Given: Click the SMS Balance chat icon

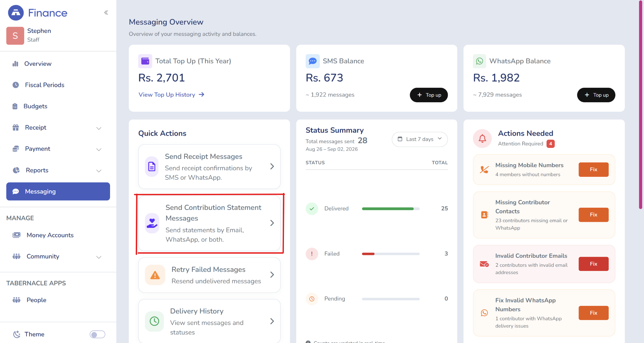Looking at the screenshot, I should (x=313, y=61).
